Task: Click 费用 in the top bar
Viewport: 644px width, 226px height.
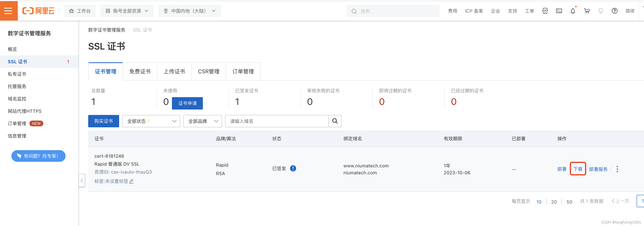Action: tap(453, 11)
